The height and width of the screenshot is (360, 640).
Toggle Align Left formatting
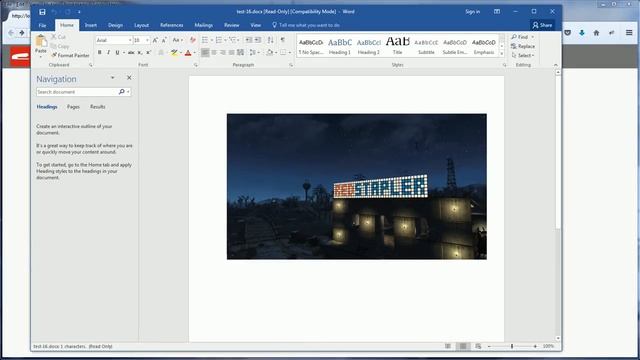tap(205, 53)
